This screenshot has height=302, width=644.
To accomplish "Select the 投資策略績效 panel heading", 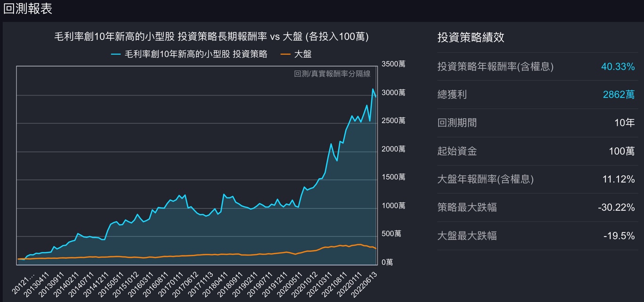I will pos(471,37).
